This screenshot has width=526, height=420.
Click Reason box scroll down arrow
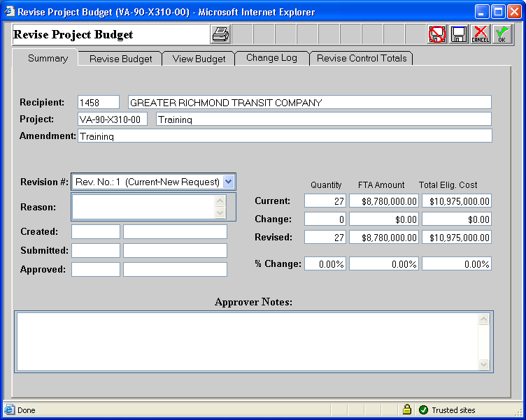point(220,212)
